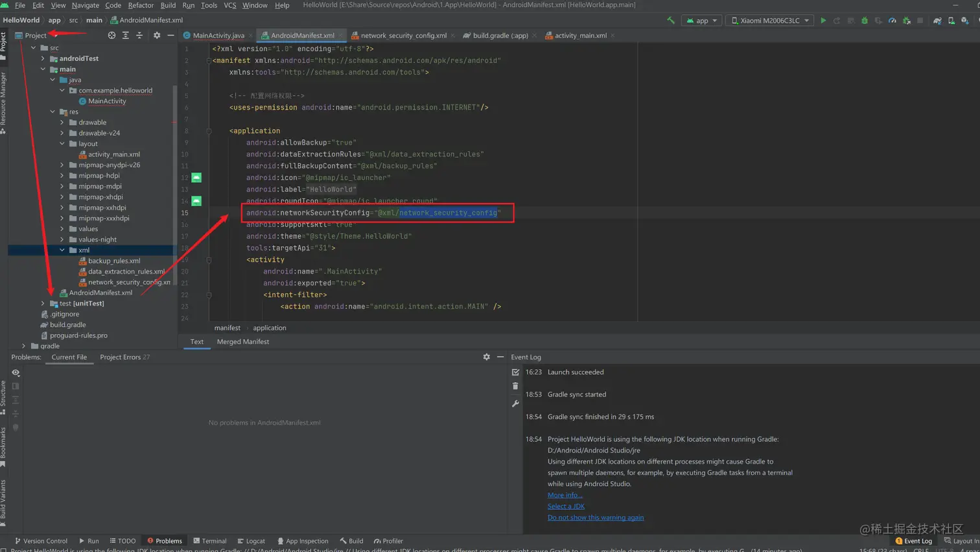Close the AndroidManifest.xml editor tab
The image size is (980, 552).
[341, 36]
